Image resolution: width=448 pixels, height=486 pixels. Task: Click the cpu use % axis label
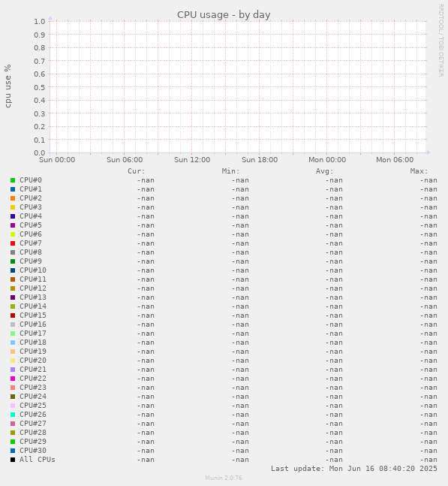[8, 86]
